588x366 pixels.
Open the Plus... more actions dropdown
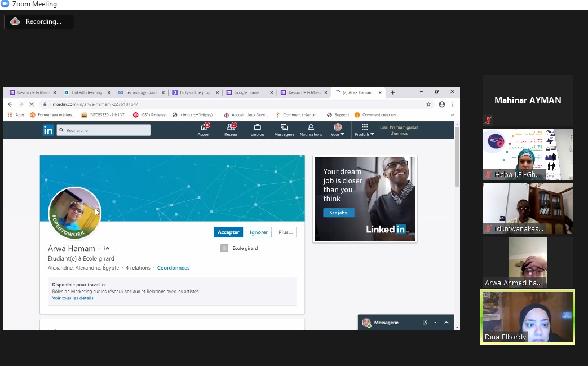tap(285, 232)
